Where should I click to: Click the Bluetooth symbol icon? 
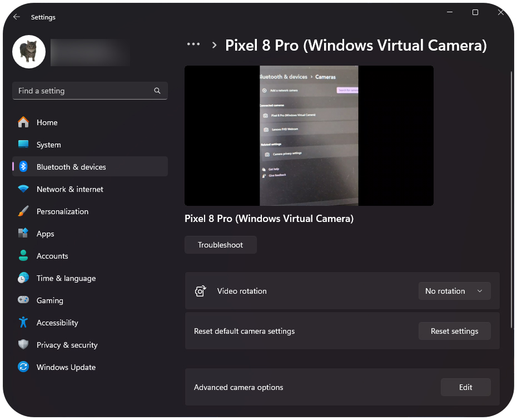click(23, 167)
